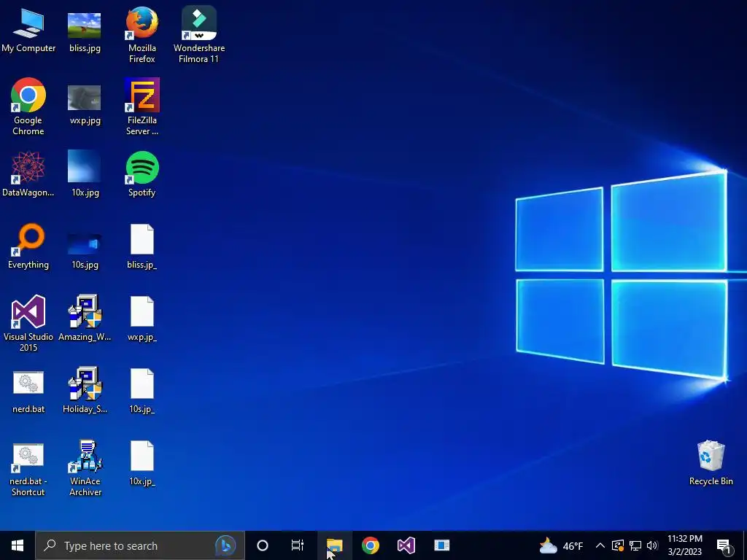Select the DataWagon shortcut icon
This screenshot has height=560, width=747.
point(28,175)
